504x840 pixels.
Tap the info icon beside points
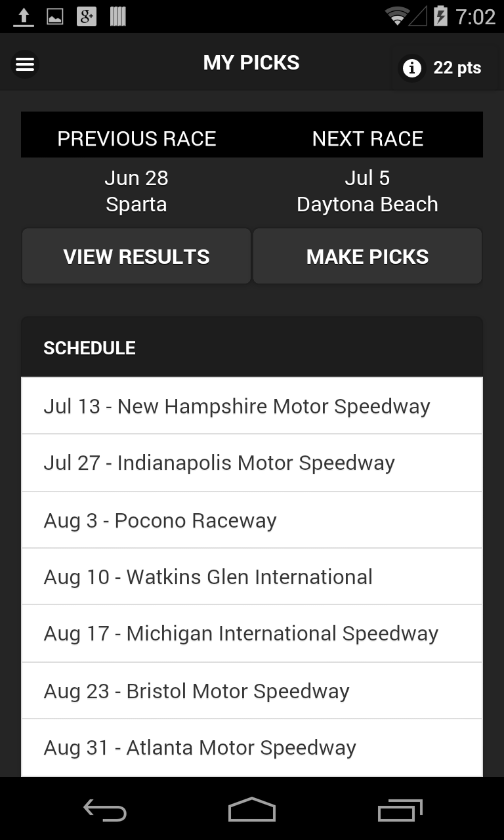(411, 68)
